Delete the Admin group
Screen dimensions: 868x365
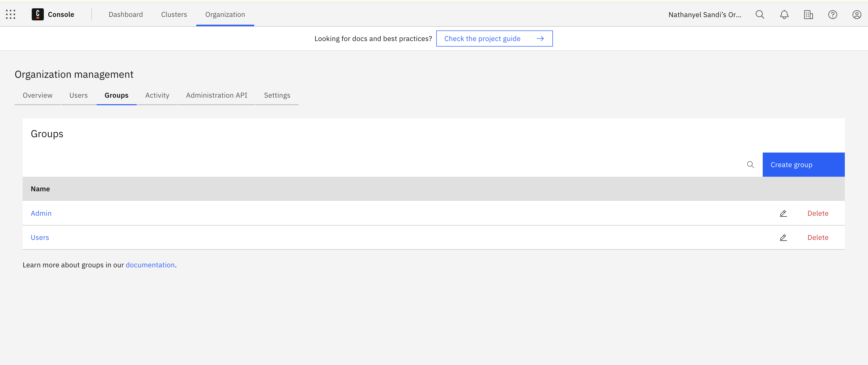tap(818, 213)
